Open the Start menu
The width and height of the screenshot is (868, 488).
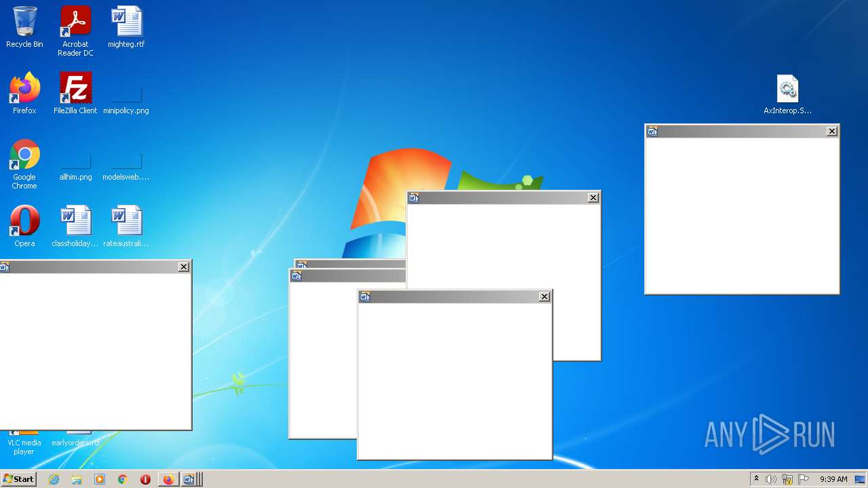(x=18, y=479)
